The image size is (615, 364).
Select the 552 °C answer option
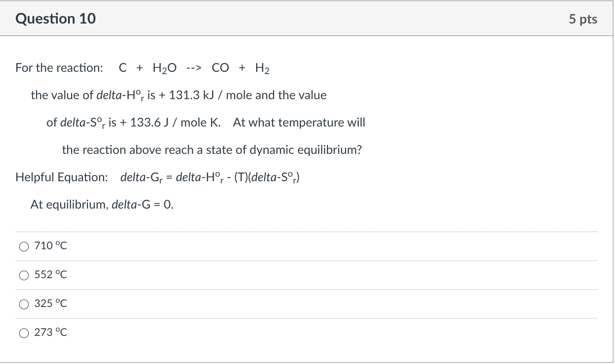24,275
